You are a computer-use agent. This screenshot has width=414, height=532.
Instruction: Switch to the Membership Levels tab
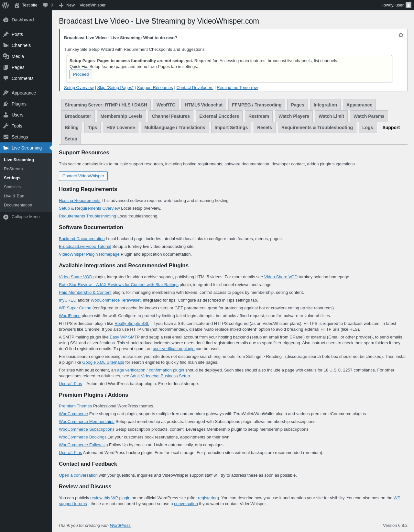(x=121, y=116)
